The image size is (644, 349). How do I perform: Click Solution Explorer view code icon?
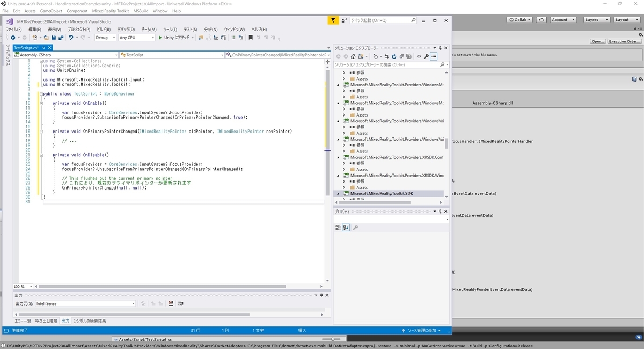tap(419, 56)
